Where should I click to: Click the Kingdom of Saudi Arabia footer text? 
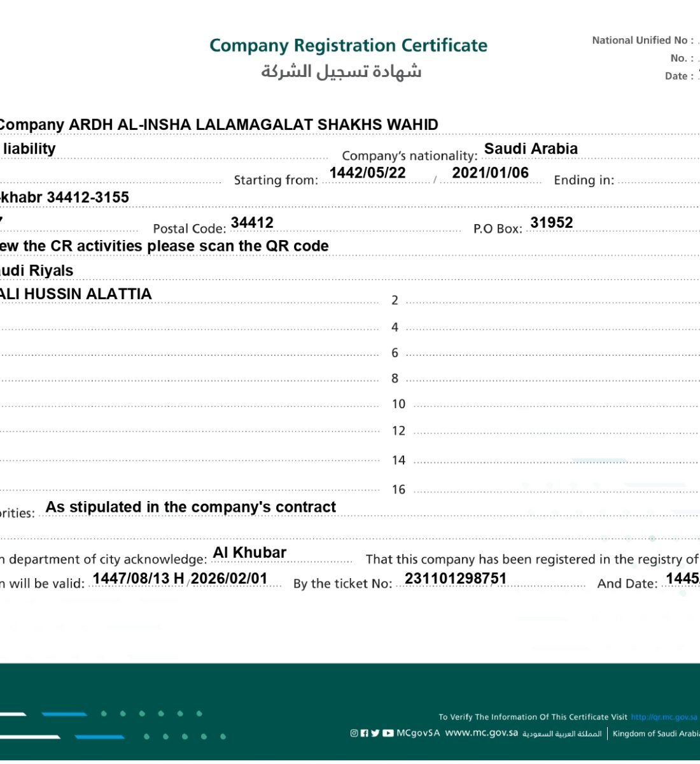(656, 733)
